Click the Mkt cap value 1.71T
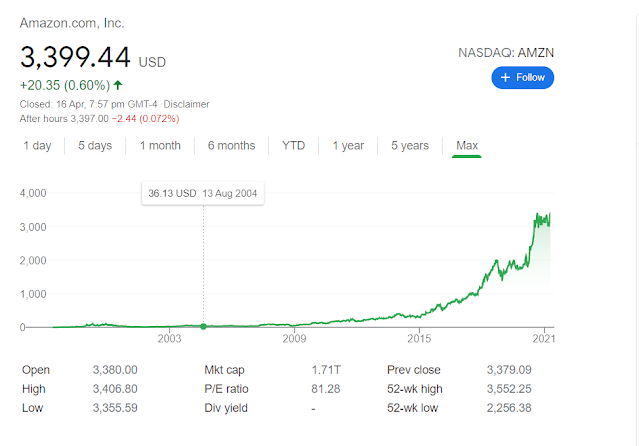Viewport: 639px width, 446px height. 326,370
